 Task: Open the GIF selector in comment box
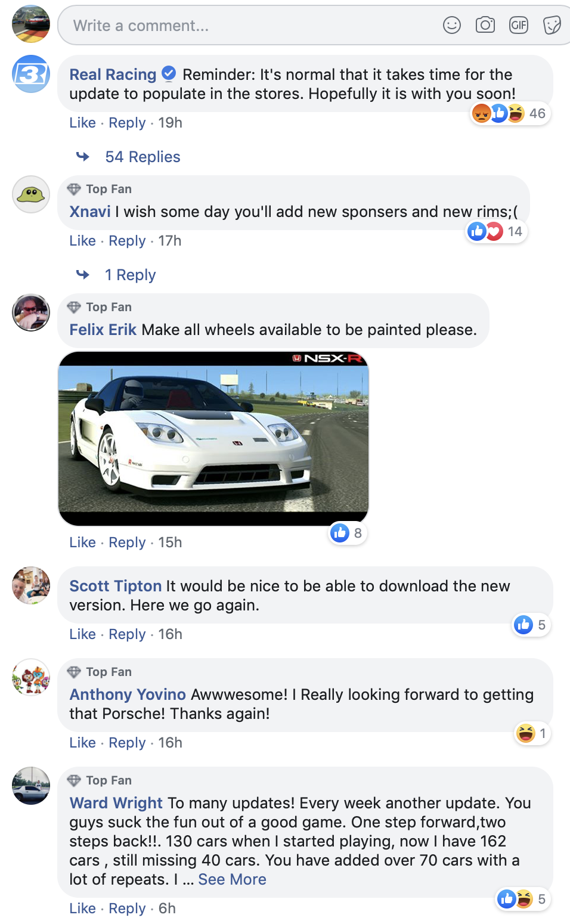519,25
